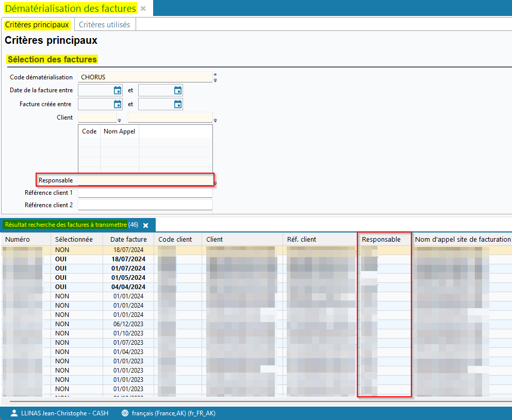The image size is (512, 420).
Task: Close the 'Dématérialisation des factures' tab
Action: click(143, 9)
